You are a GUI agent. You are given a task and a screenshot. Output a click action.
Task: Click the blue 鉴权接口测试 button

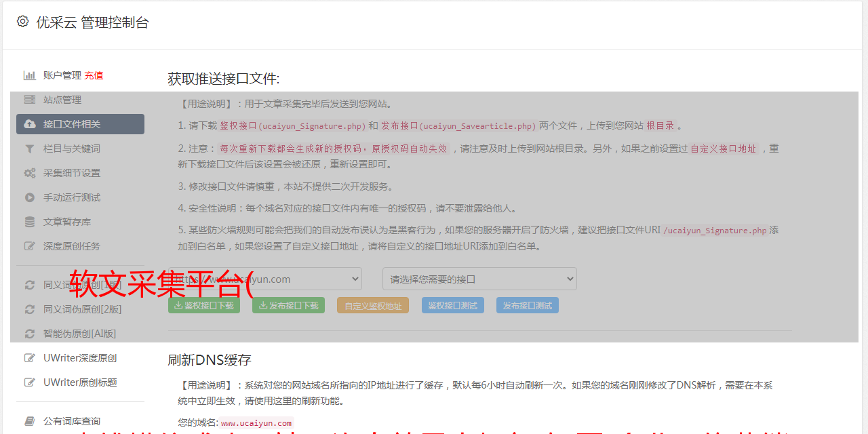click(x=453, y=305)
